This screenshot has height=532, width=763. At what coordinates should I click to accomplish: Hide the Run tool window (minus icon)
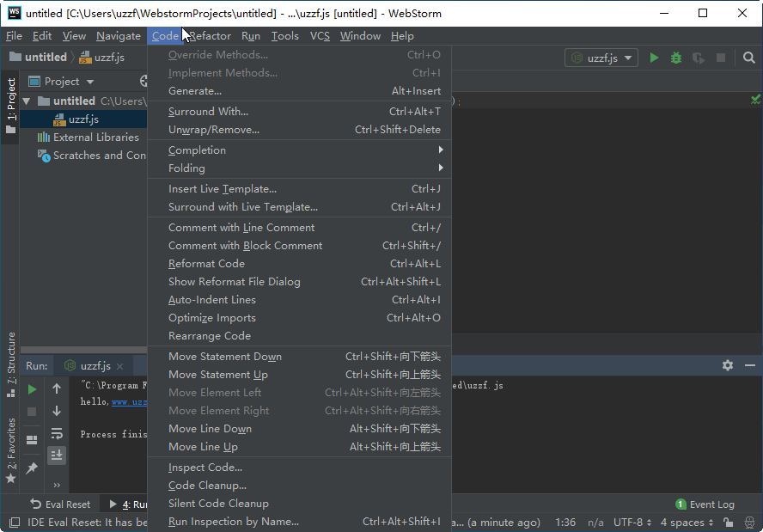tap(750, 365)
